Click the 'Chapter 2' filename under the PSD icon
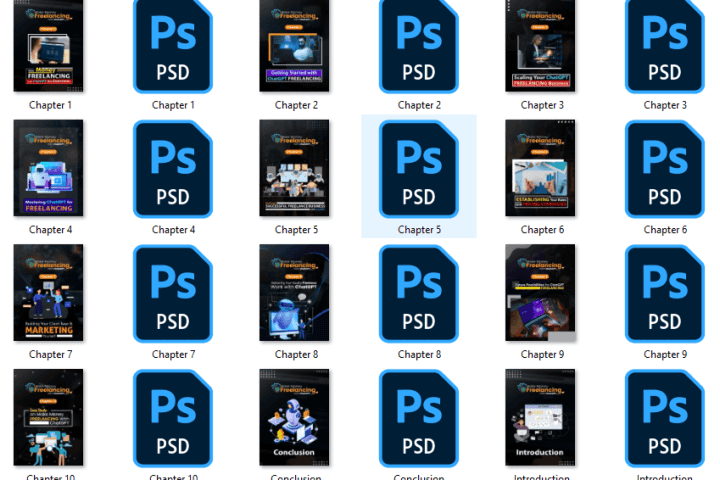Image resolution: width=720 pixels, height=480 pixels. (x=419, y=105)
